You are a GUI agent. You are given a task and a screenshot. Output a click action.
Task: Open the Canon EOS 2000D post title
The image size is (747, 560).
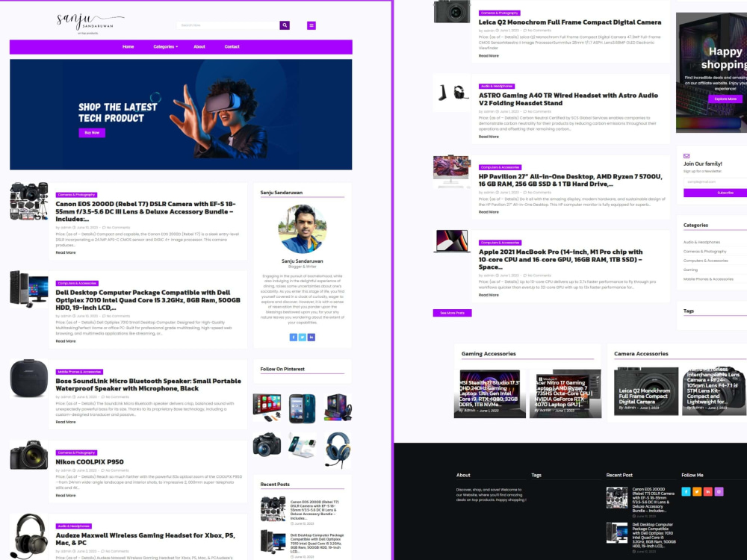(x=146, y=211)
